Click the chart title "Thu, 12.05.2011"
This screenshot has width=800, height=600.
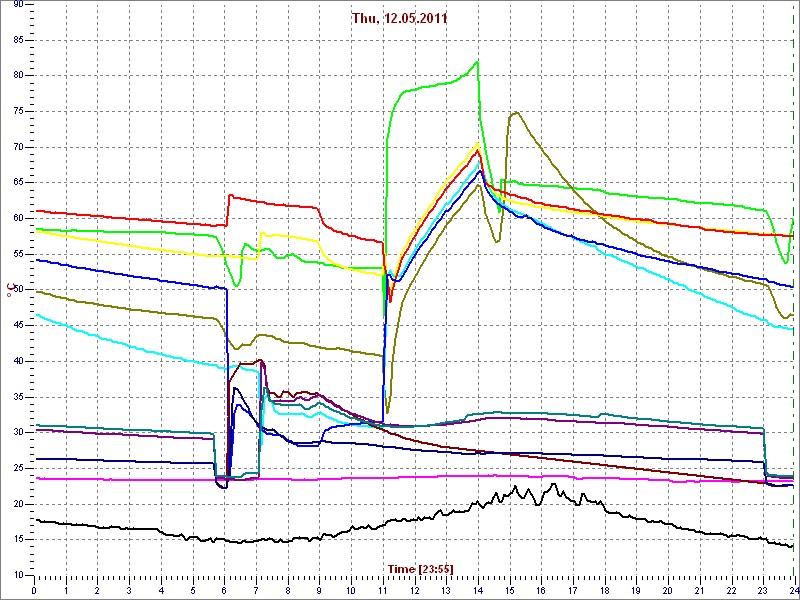(400, 18)
